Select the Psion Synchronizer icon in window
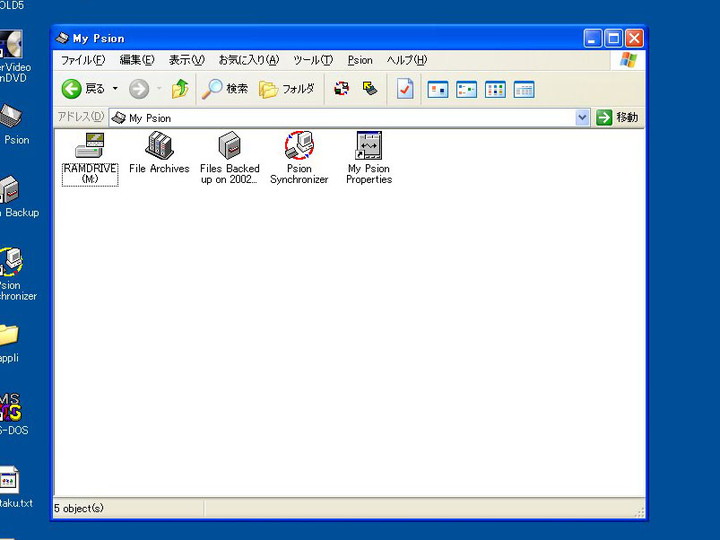The width and height of the screenshot is (720, 540). [299, 158]
